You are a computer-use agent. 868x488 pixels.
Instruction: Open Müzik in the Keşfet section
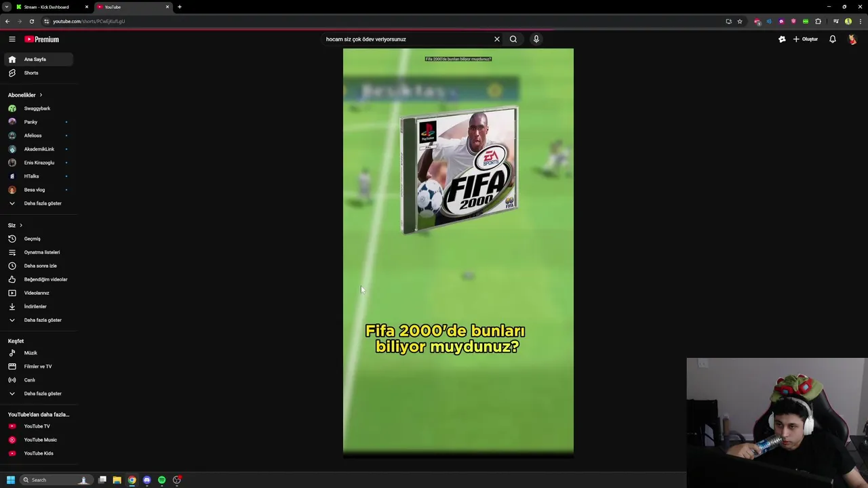pos(38,353)
